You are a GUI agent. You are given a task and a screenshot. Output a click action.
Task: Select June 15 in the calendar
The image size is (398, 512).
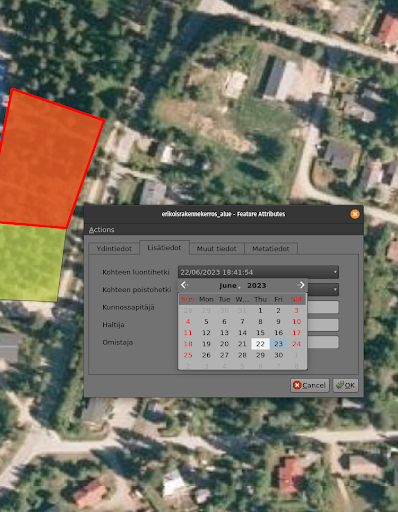pos(260,333)
